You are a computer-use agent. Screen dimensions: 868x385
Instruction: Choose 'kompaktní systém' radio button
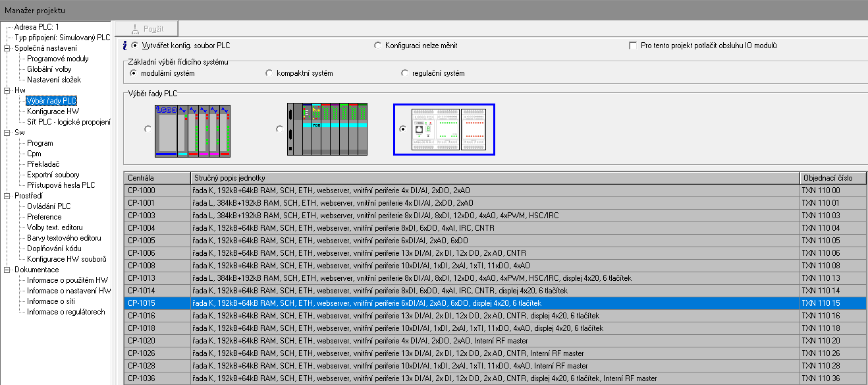click(269, 73)
